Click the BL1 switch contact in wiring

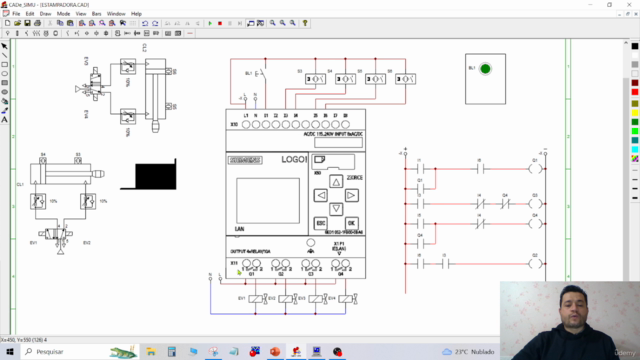click(261, 74)
